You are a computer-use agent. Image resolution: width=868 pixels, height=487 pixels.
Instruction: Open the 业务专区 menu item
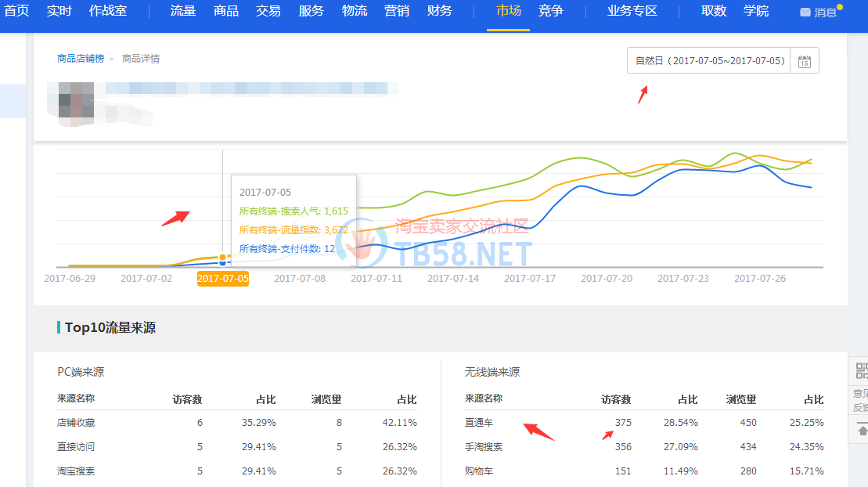point(632,11)
